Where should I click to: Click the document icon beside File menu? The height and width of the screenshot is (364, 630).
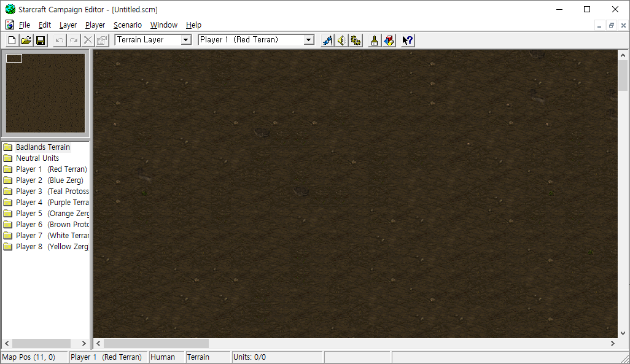[10, 25]
